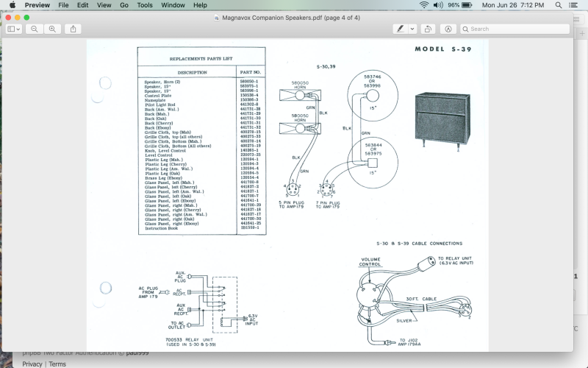
Task: Open the volume control in menu bar
Action: click(438, 5)
